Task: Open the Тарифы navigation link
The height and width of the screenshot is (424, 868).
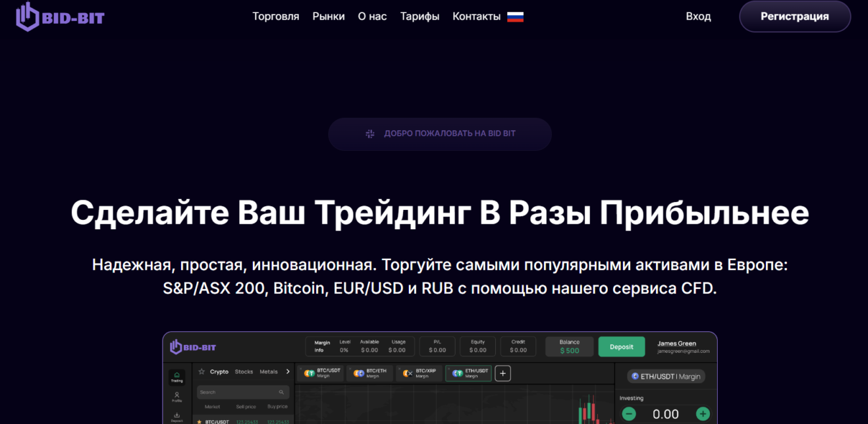Action: (x=420, y=16)
